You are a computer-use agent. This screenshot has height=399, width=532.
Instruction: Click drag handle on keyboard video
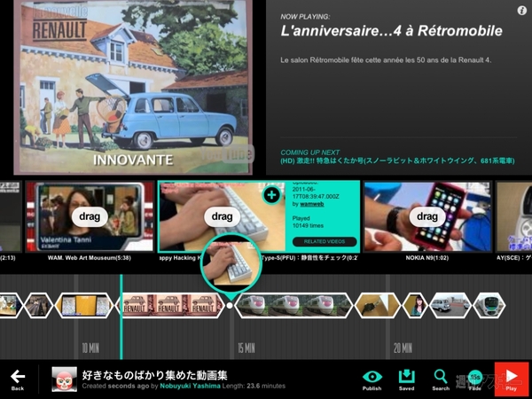[x=223, y=216]
